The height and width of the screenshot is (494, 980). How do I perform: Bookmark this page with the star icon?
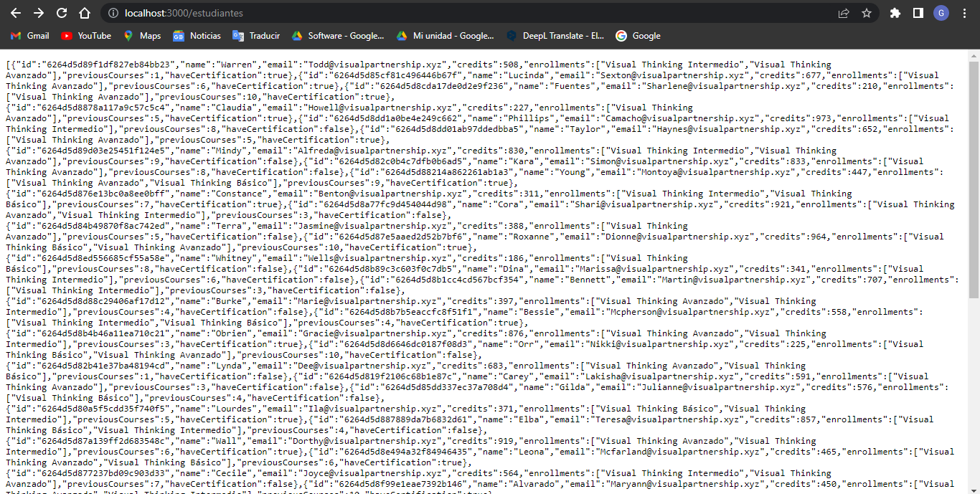click(866, 13)
